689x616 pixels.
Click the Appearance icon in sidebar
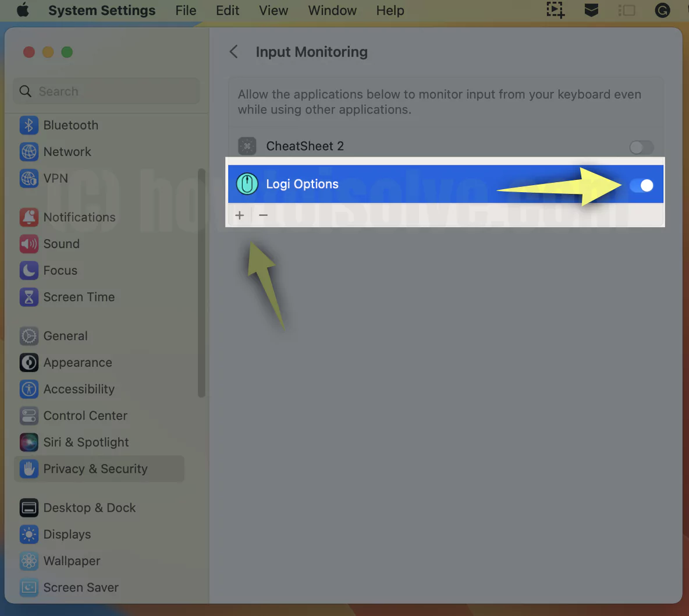tap(29, 363)
